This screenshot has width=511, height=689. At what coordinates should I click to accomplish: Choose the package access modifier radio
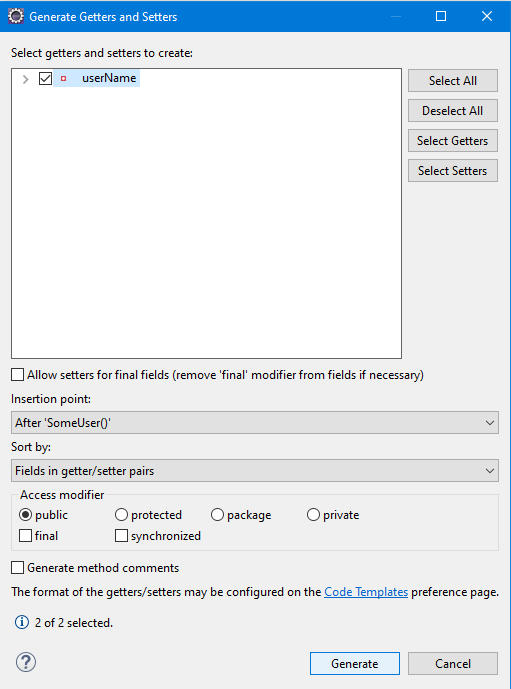click(217, 515)
